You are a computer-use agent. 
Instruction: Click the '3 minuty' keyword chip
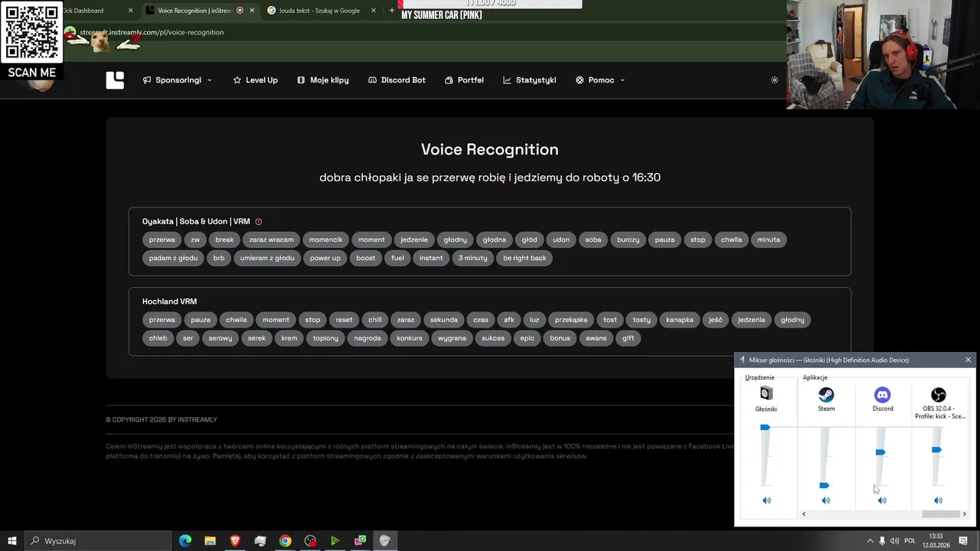click(x=473, y=258)
